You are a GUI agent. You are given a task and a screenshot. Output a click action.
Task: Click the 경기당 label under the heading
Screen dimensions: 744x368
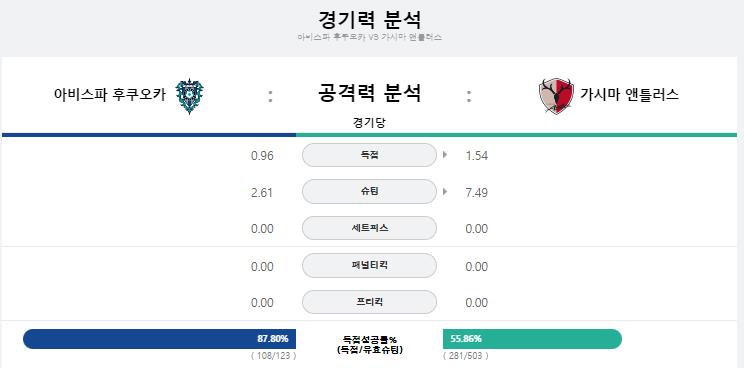(x=370, y=123)
